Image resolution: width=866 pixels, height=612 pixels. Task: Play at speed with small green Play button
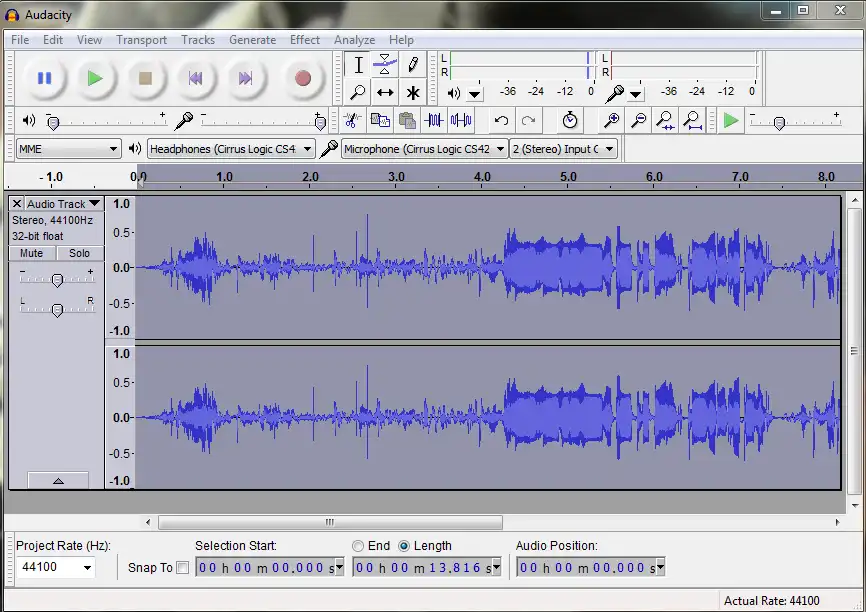pos(730,120)
